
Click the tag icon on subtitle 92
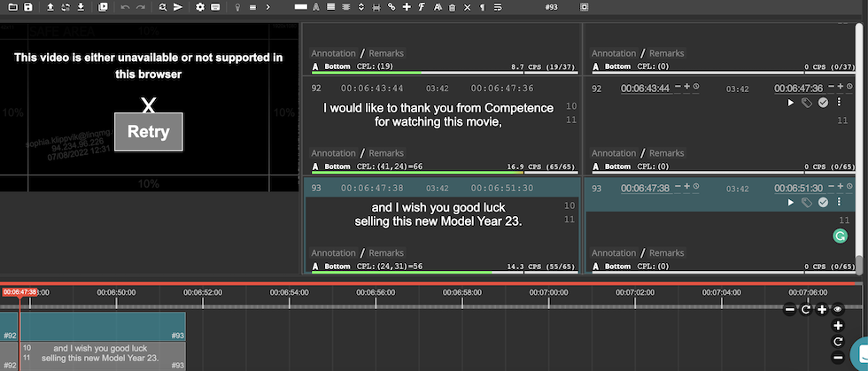(807, 103)
